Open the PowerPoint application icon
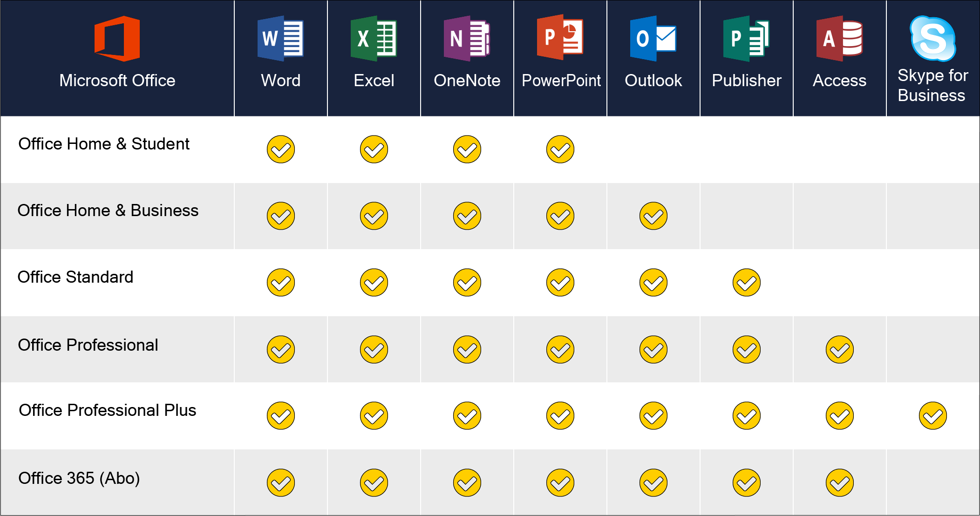 click(560, 38)
